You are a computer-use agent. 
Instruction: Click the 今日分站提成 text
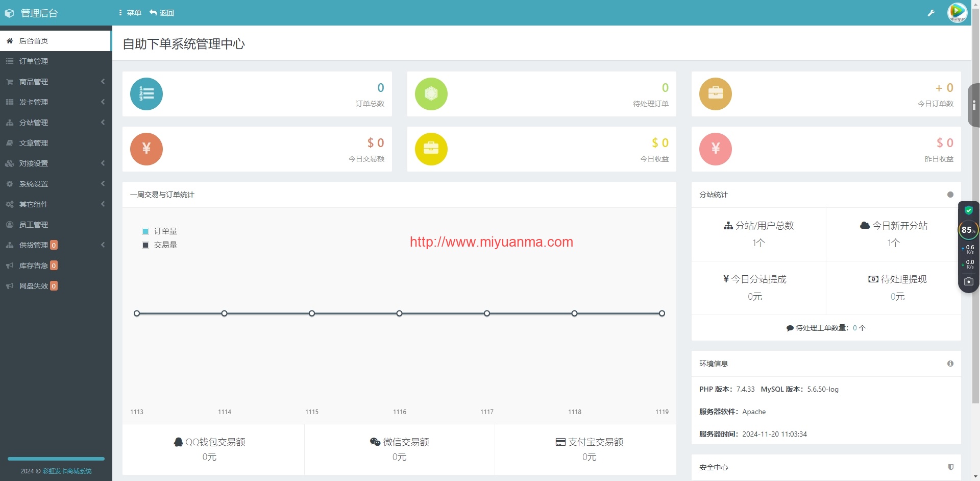(x=755, y=279)
